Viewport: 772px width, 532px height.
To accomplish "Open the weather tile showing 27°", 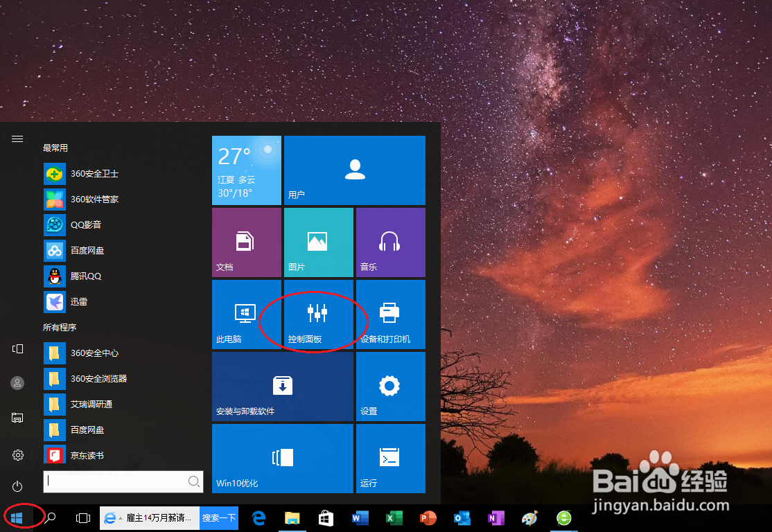I will [x=247, y=170].
